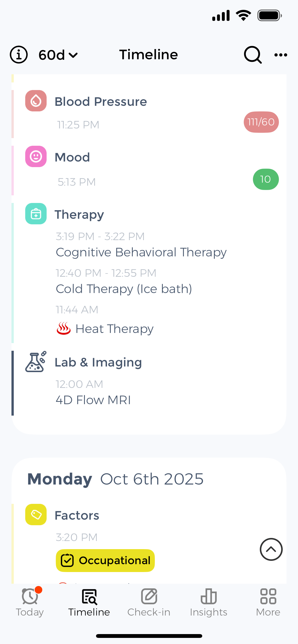Select the Occupational factor tag
Viewport: 298px width, 644px height.
(x=105, y=561)
